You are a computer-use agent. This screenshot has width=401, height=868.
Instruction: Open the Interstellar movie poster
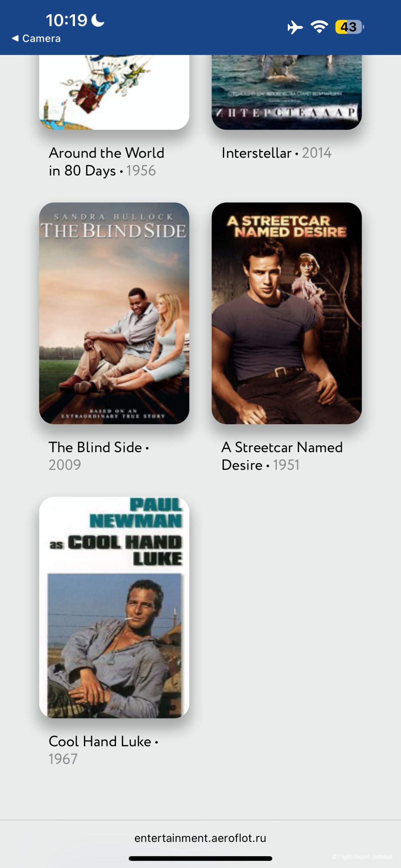(286, 92)
